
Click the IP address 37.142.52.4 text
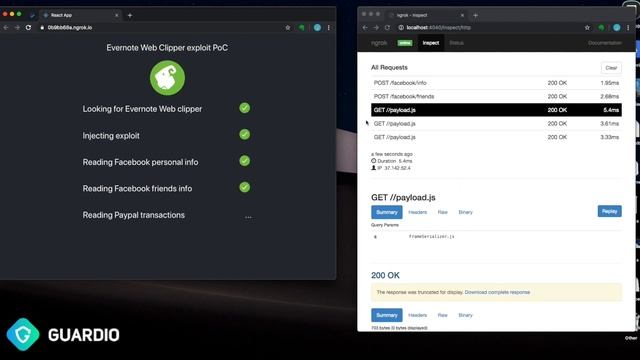point(397,168)
